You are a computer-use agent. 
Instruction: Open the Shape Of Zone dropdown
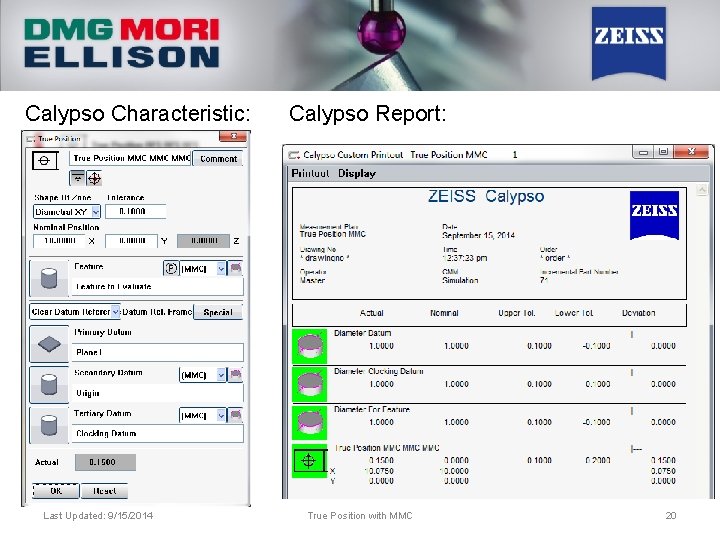[96, 212]
